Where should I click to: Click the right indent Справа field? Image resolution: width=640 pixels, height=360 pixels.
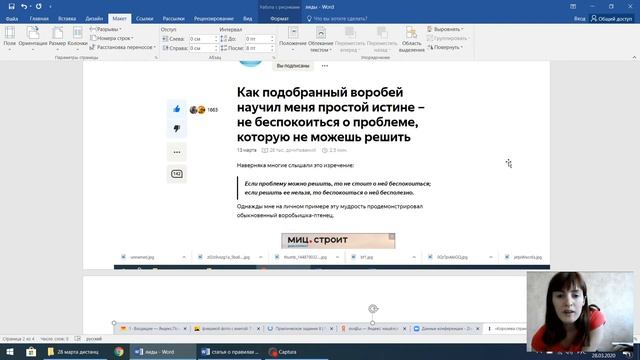201,48
